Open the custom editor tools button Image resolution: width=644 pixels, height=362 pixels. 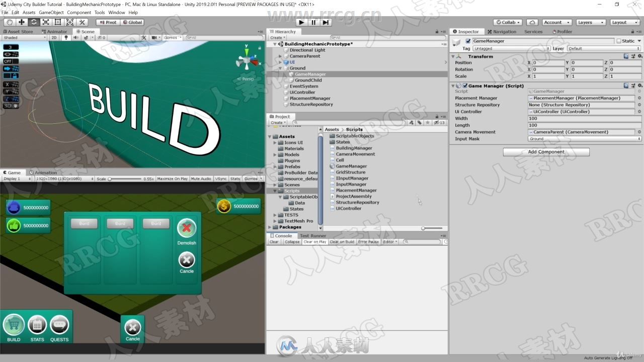click(83, 22)
